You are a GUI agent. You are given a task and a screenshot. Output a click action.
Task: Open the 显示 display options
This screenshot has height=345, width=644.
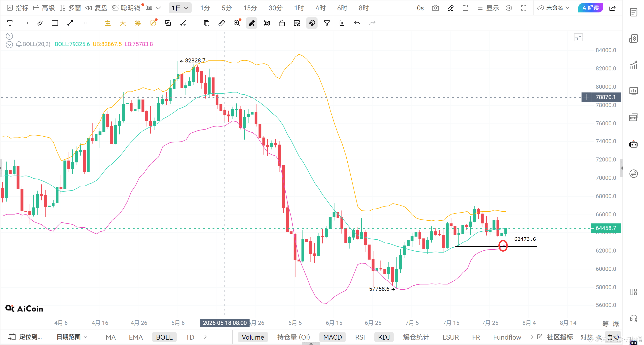click(x=488, y=8)
